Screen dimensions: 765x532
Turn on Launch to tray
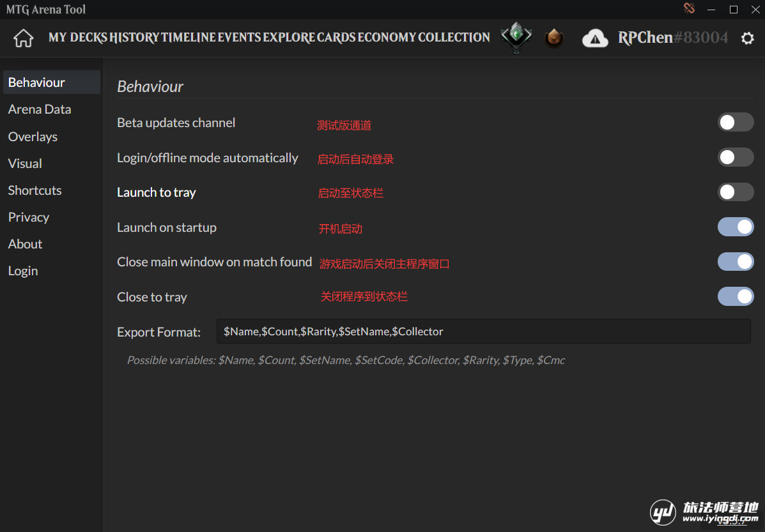tap(735, 192)
